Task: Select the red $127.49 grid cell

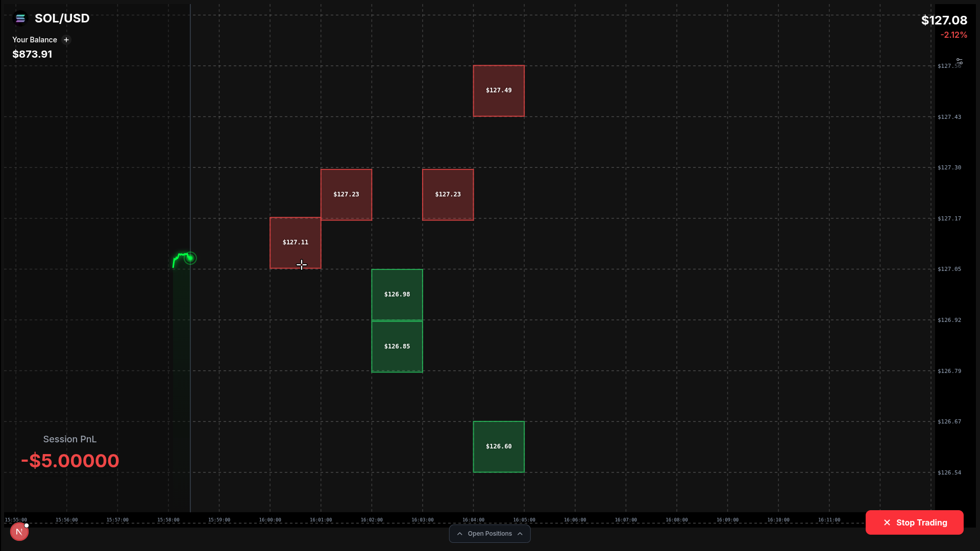Action: click(499, 91)
